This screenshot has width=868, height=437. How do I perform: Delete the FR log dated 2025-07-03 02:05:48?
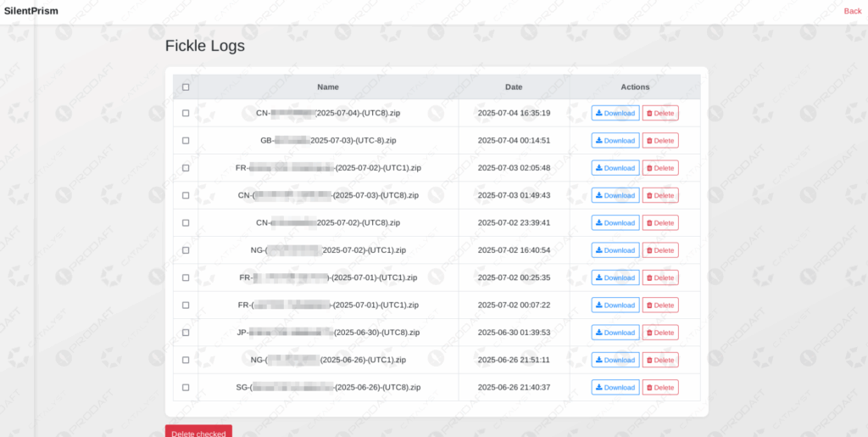[659, 168]
